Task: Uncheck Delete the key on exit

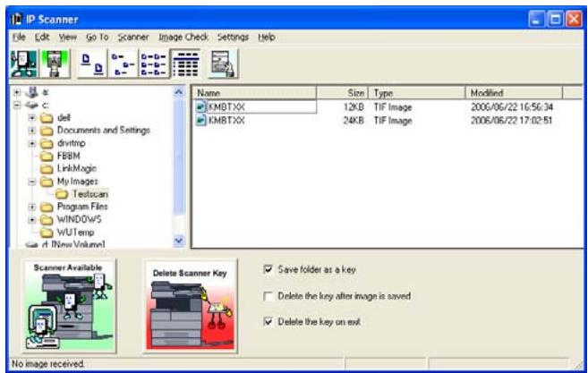Action: click(x=268, y=322)
